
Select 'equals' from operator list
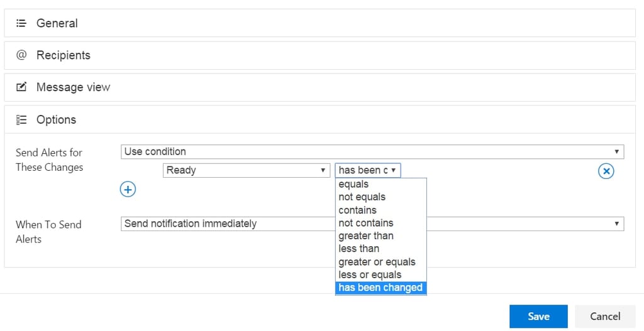click(x=381, y=184)
